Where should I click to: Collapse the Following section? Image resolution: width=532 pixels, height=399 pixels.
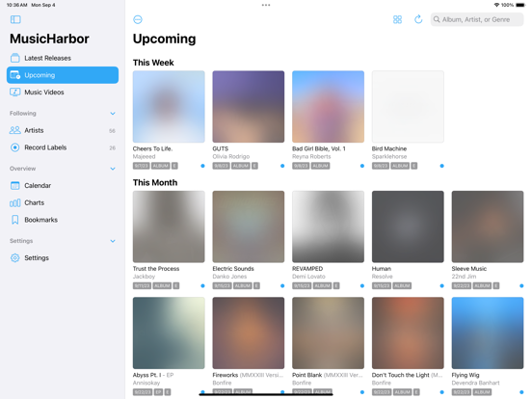pyautogui.click(x=113, y=114)
